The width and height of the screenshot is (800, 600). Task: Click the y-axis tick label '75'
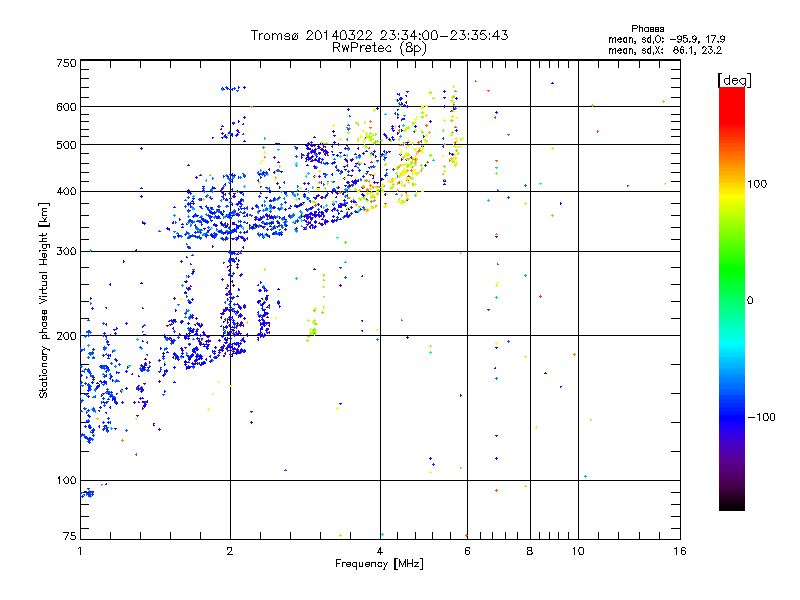tap(70, 536)
